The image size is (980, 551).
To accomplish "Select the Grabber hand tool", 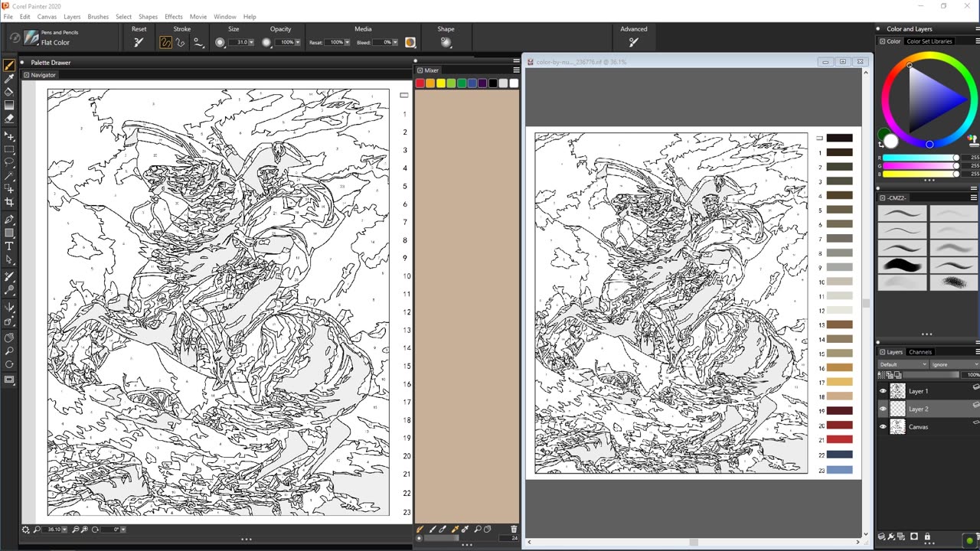I will pos(9,337).
